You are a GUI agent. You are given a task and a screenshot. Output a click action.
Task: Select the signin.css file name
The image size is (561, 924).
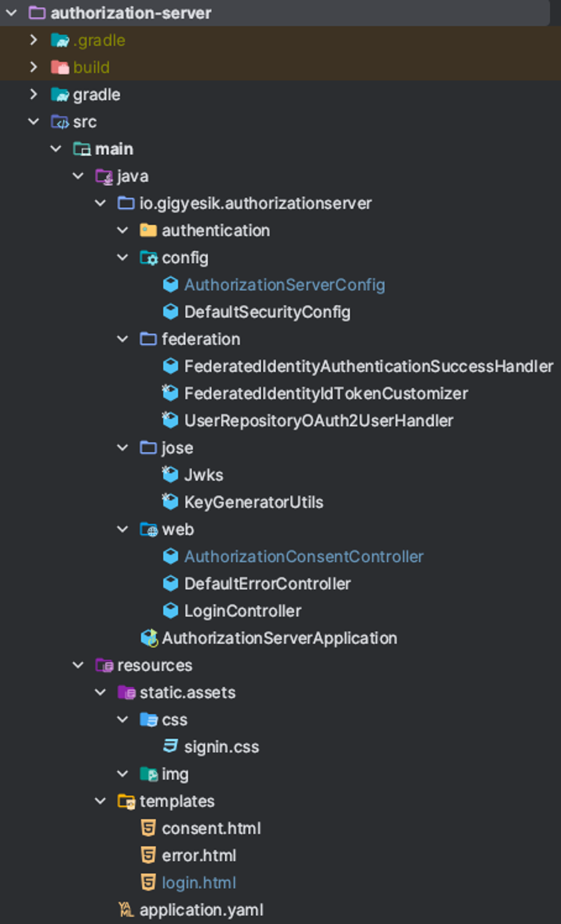[222, 747]
